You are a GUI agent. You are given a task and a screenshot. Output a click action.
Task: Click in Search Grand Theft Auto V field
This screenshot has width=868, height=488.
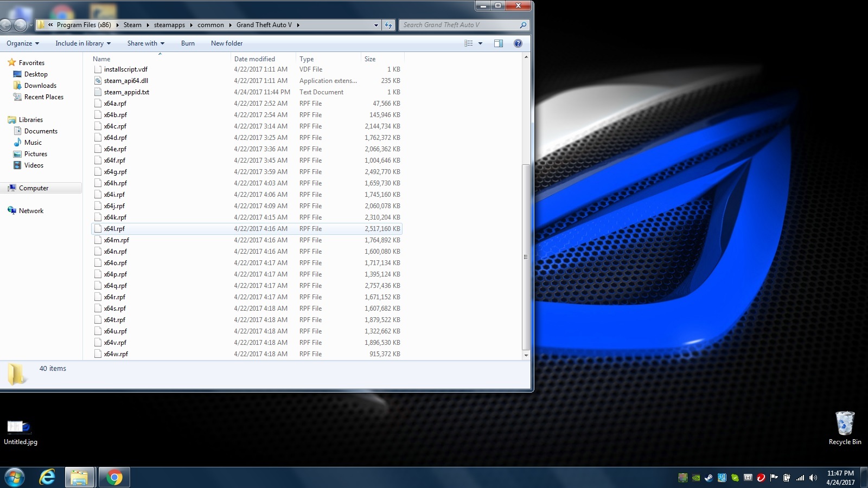(x=459, y=25)
